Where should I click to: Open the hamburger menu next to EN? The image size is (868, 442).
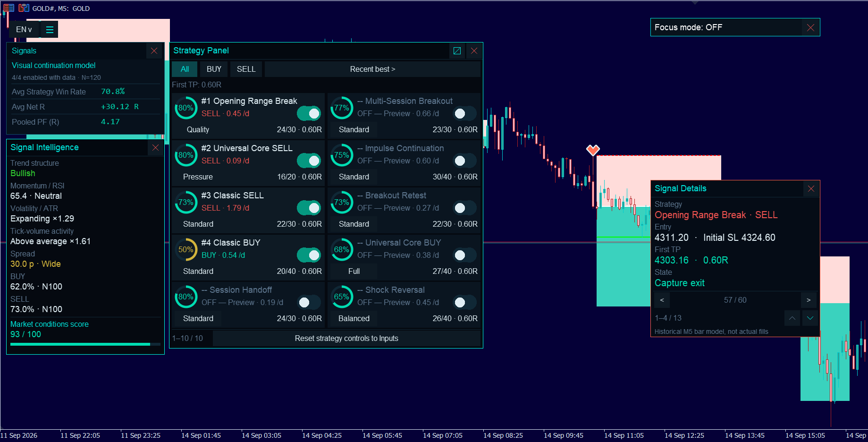50,29
